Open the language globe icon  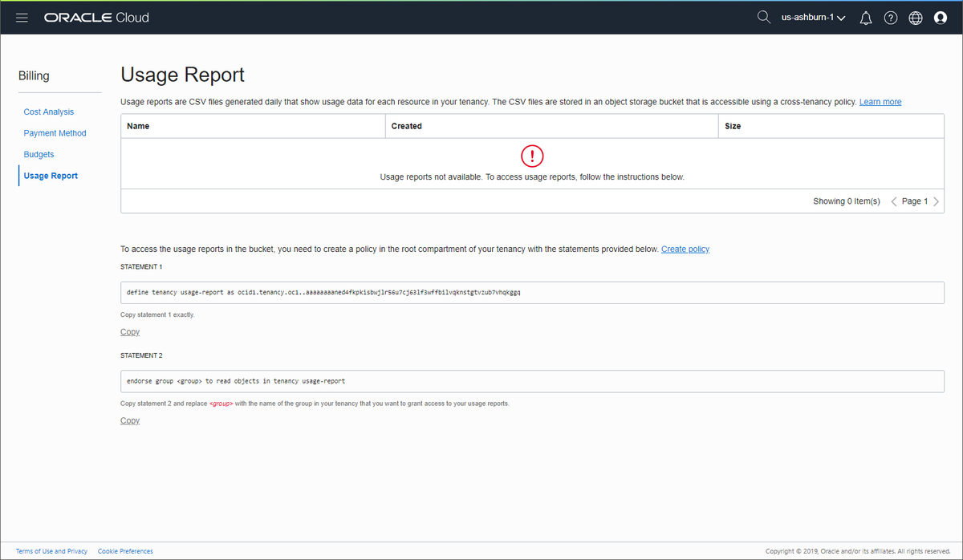916,18
